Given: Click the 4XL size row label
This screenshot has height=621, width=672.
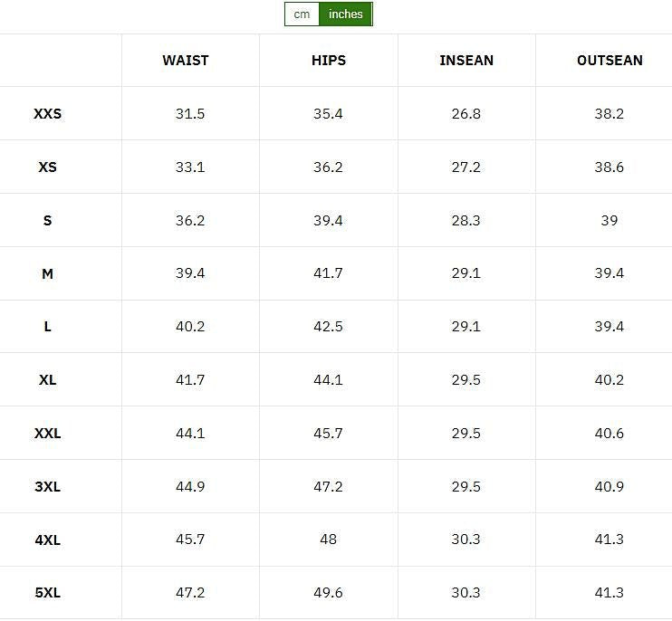Looking at the screenshot, I should tap(48, 540).
